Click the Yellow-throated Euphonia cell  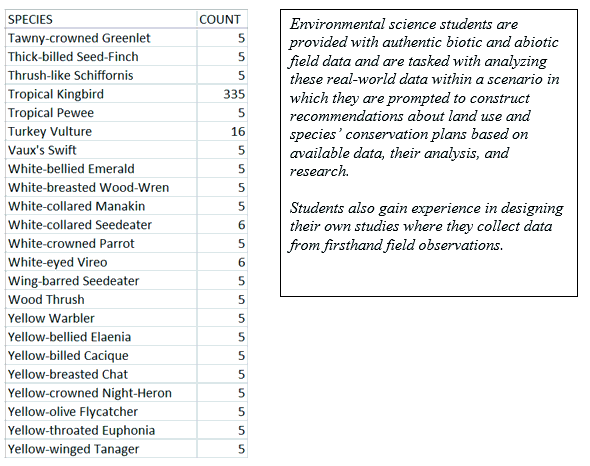(x=101, y=430)
